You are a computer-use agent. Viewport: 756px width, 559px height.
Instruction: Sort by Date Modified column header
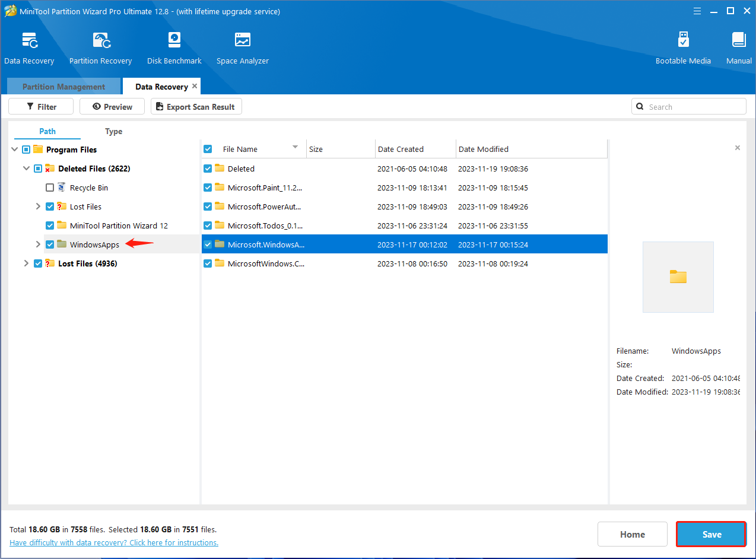(531, 150)
